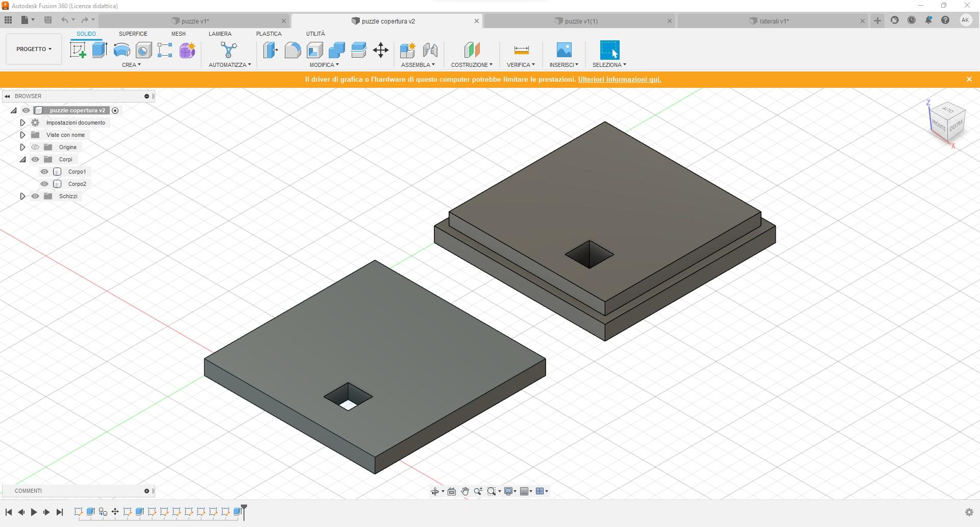Open the Pan hand tool

pos(465,491)
